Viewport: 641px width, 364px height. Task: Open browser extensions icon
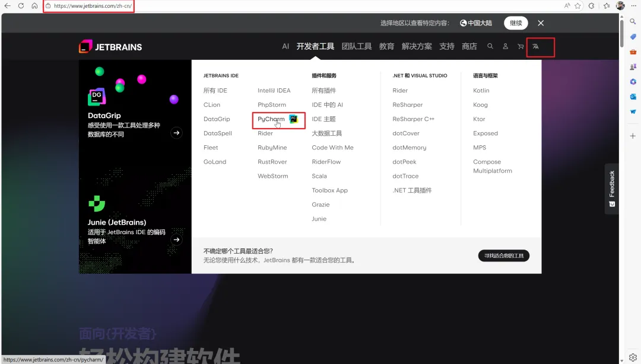(x=592, y=6)
